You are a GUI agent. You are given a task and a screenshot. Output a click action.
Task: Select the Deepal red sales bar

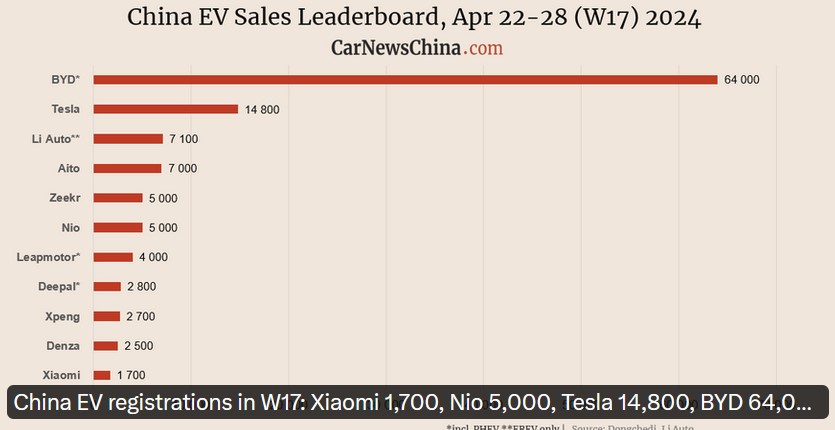(107, 286)
